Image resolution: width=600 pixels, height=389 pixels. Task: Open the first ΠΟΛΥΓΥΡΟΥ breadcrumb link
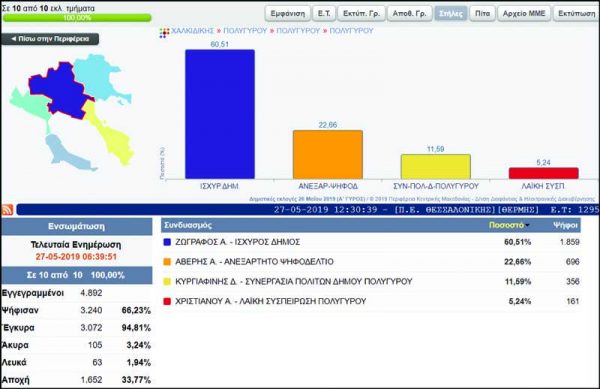click(245, 31)
